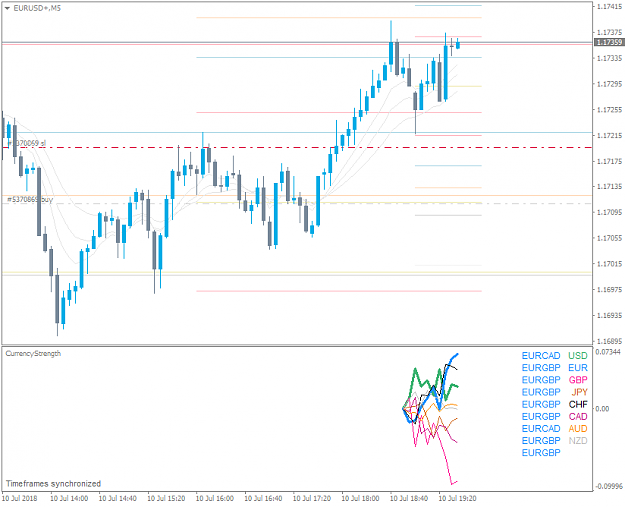Image resolution: width=625 pixels, height=507 pixels.
Task: Click the 10 Jul 18:40 time axis label
Action: [409, 498]
